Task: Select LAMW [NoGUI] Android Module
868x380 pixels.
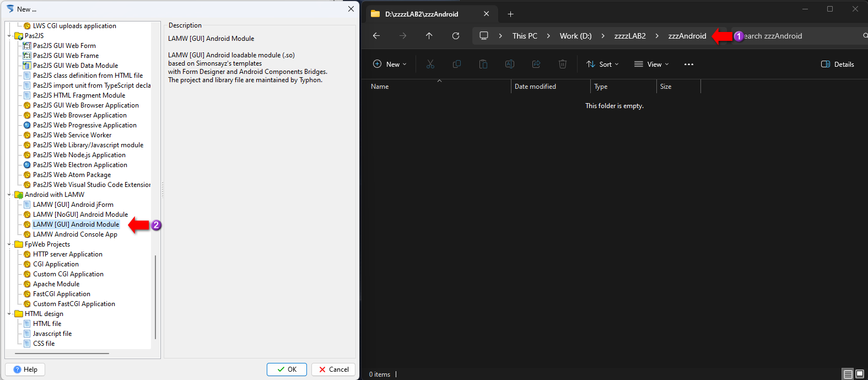Action: point(80,215)
